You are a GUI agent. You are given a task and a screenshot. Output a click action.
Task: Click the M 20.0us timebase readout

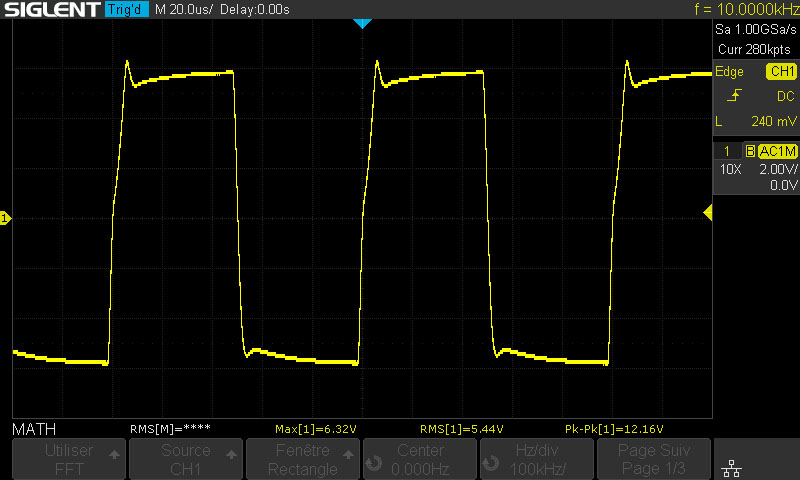184,9
